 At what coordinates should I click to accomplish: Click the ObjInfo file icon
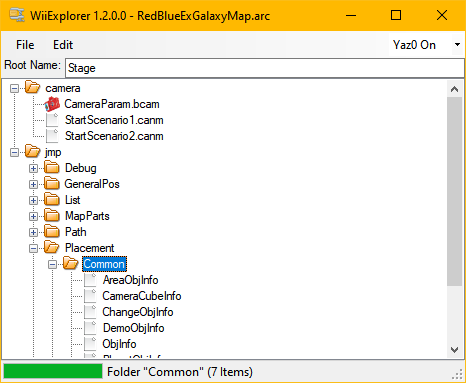[90, 344]
